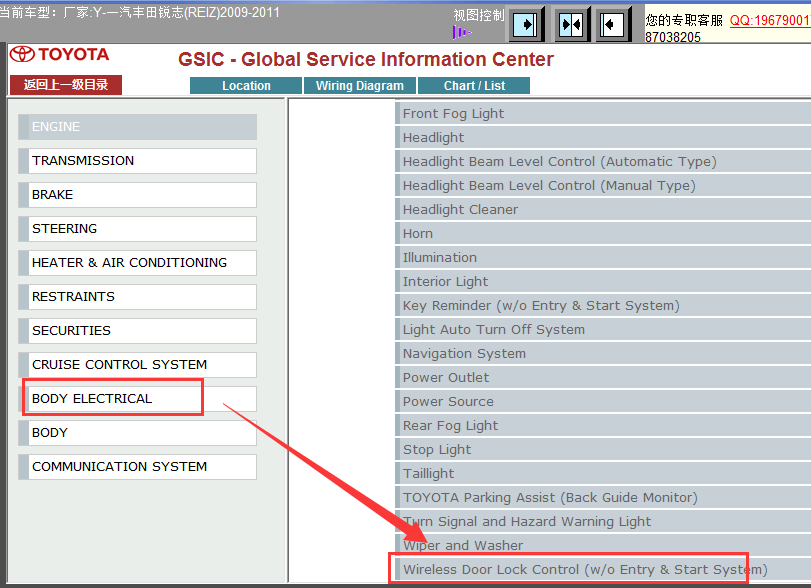Image resolution: width=811 pixels, height=588 pixels.
Task: Select CRUISE CONTROL SYSTEM category
Action: point(138,365)
